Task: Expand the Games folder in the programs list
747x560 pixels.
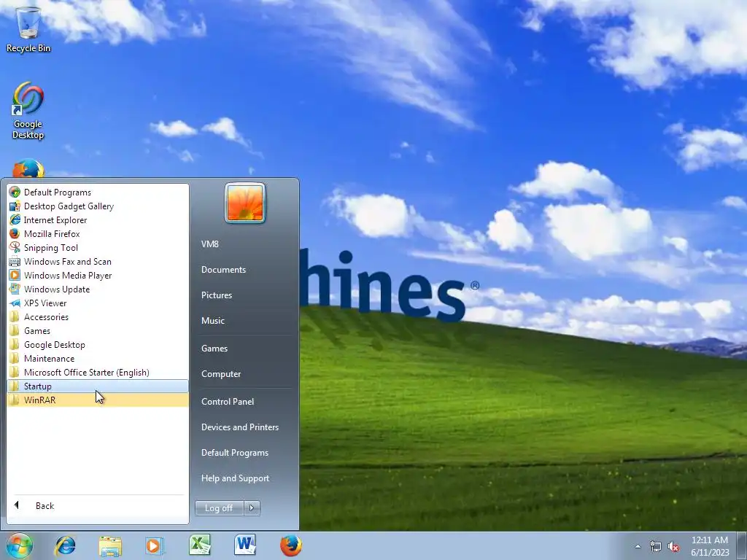Action: (x=98, y=331)
